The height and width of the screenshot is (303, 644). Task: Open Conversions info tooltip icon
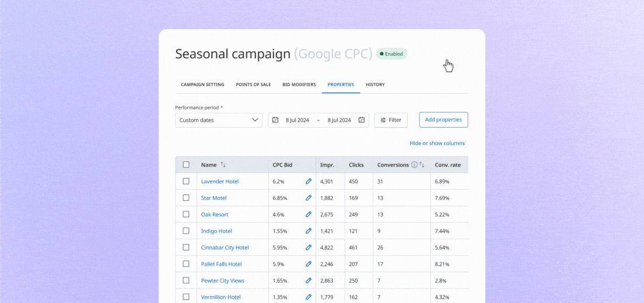(414, 165)
